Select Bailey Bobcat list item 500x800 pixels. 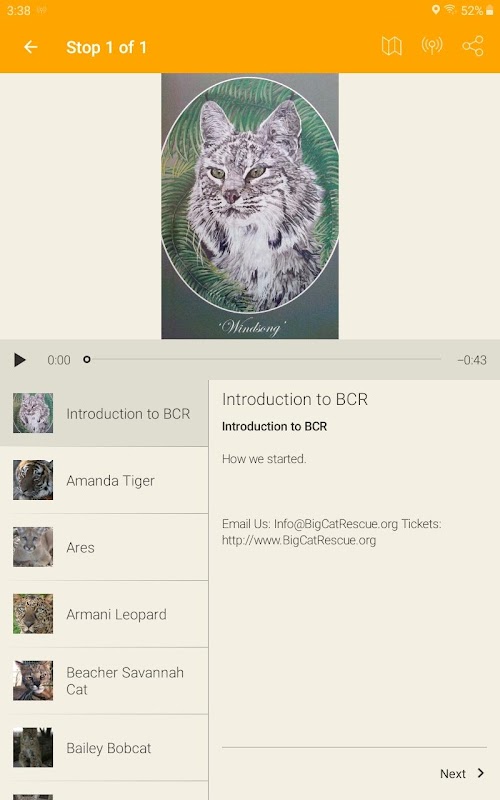pyautogui.click(x=104, y=747)
